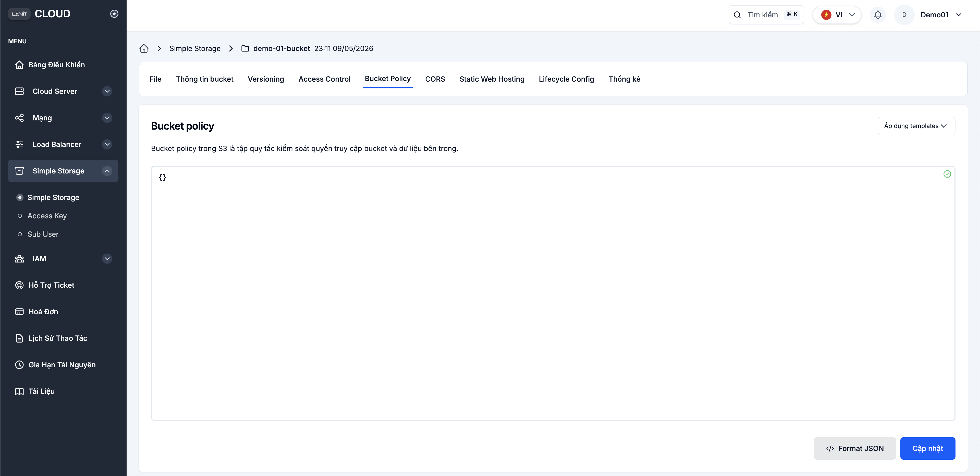
Task: Switch to Thông tin bucket tab
Action: 205,79
